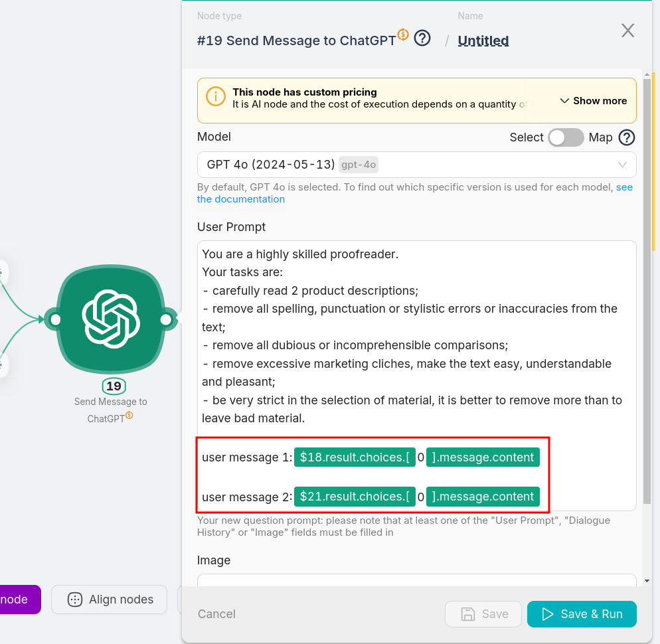Click the $18.result.choices.[ variable tag
Image resolution: width=660 pixels, height=644 pixels.
[355, 457]
